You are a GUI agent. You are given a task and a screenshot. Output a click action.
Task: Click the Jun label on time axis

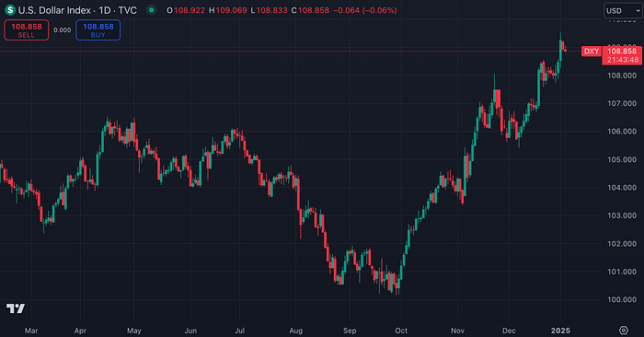tap(190, 331)
